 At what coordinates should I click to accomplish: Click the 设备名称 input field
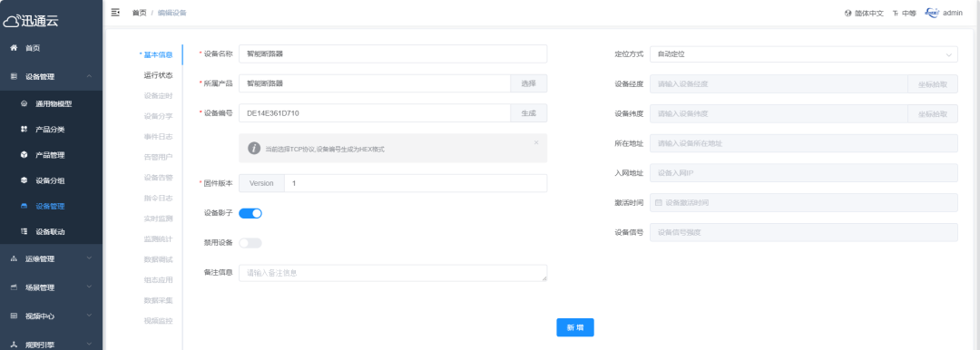393,53
